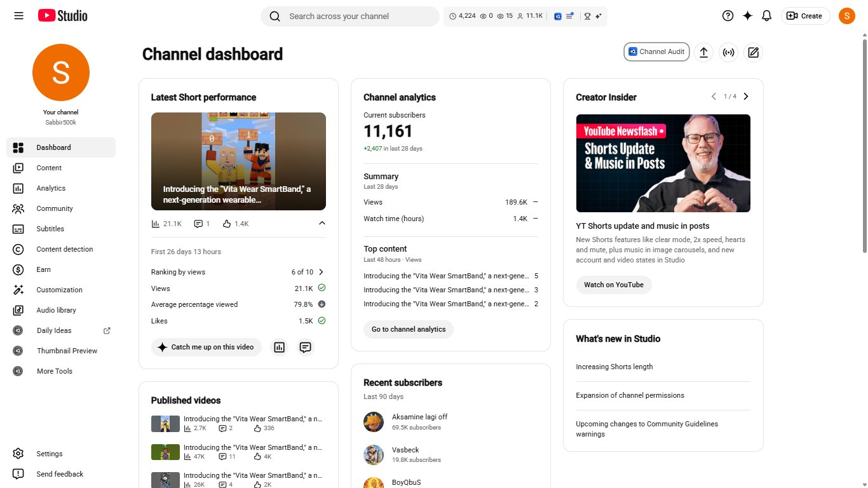Open Content in the sidebar
Viewport: 868px width, 488px height.
tap(61, 168)
